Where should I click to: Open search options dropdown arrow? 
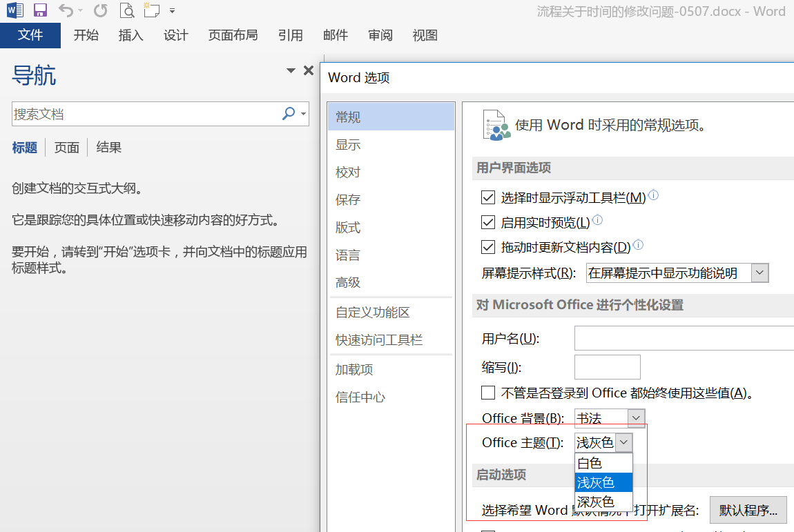(303, 114)
